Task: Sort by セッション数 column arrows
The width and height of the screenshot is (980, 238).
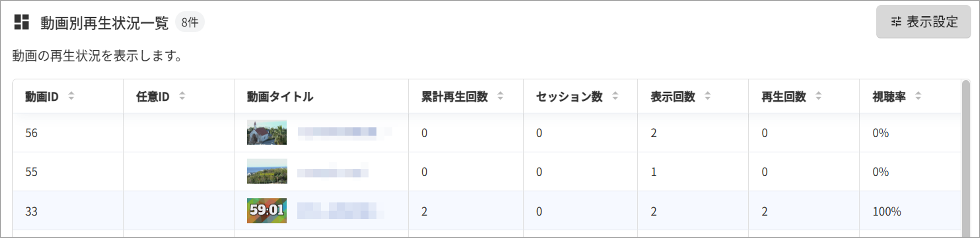Action: coord(615,96)
